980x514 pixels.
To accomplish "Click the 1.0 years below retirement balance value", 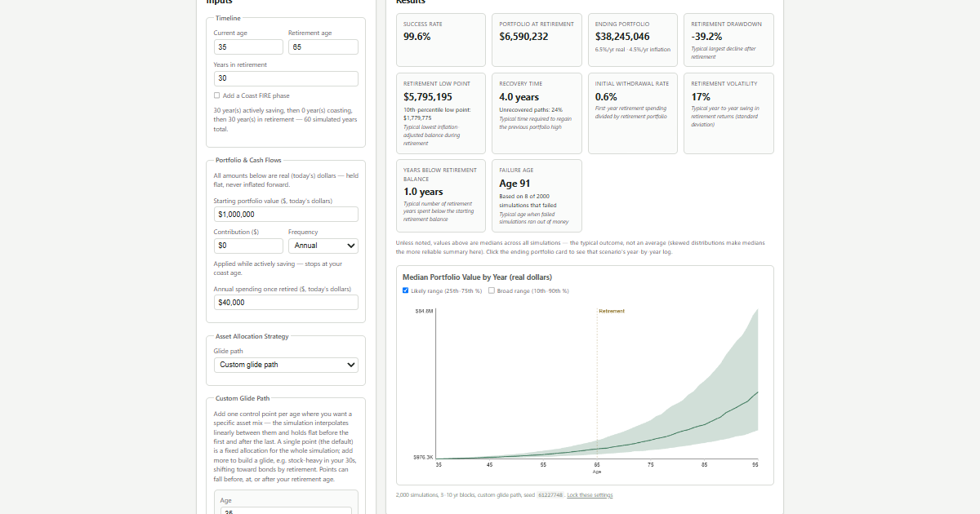I will (x=423, y=192).
